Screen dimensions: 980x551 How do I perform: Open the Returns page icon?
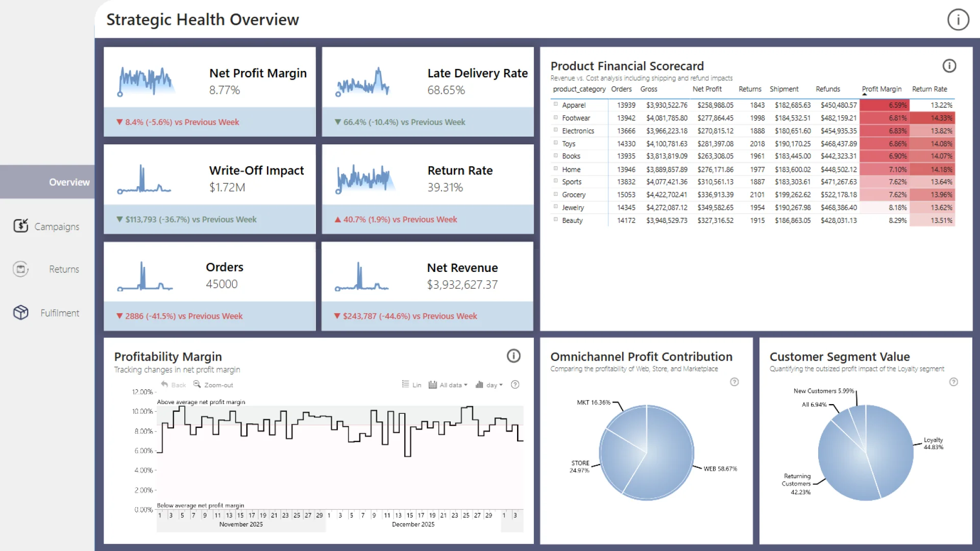click(x=21, y=269)
